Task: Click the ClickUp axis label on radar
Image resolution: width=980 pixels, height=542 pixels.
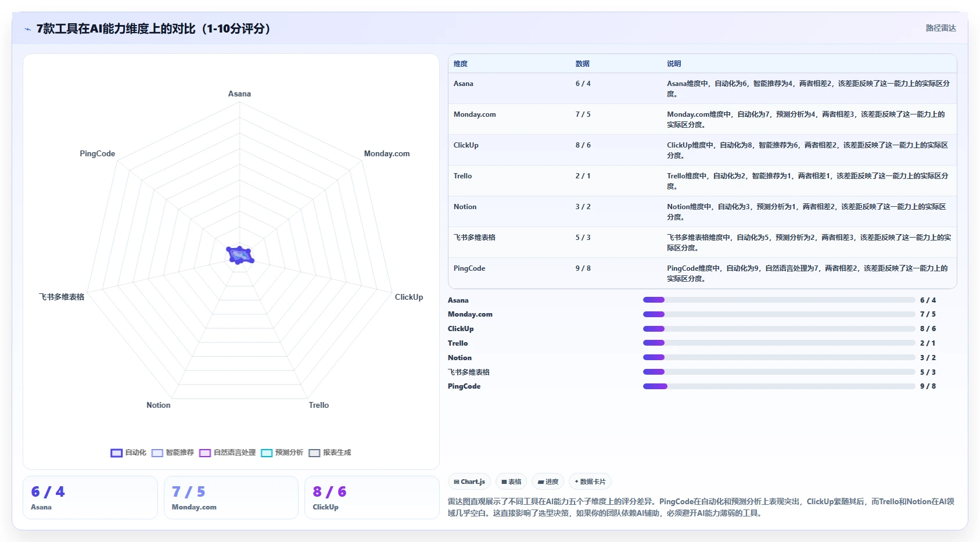Action: [x=409, y=297]
